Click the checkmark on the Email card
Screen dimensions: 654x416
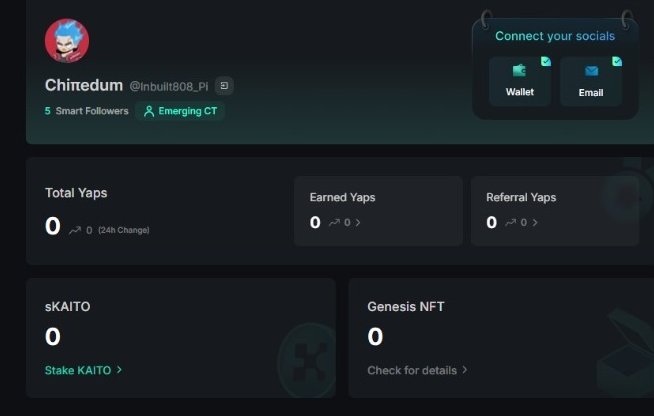[617, 61]
